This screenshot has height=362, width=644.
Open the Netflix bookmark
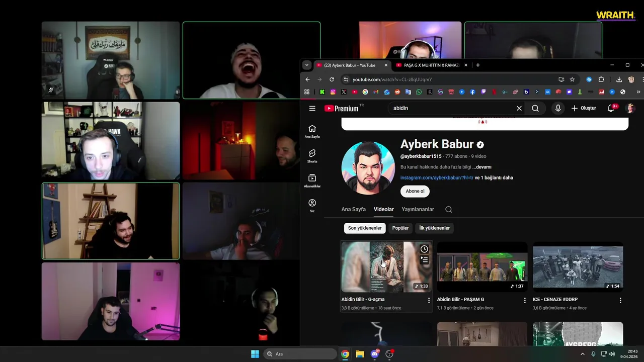pos(494,92)
